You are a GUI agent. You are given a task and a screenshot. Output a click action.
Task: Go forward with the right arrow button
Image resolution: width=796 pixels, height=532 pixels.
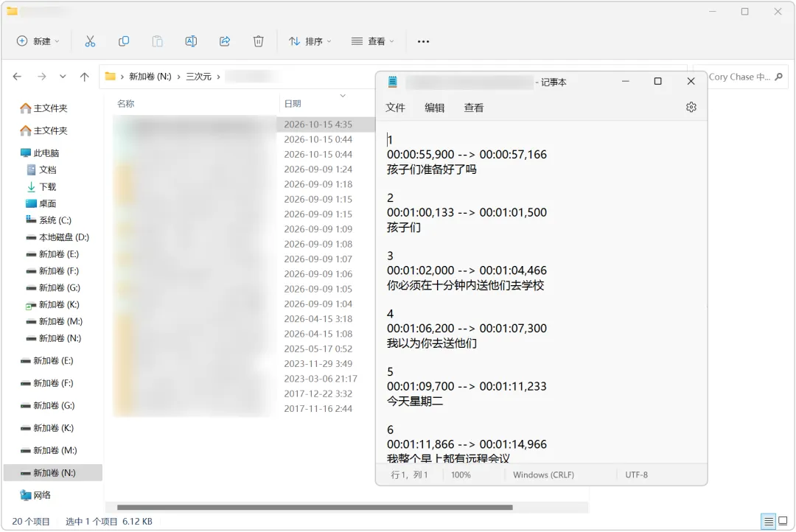(x=41, y=77)
